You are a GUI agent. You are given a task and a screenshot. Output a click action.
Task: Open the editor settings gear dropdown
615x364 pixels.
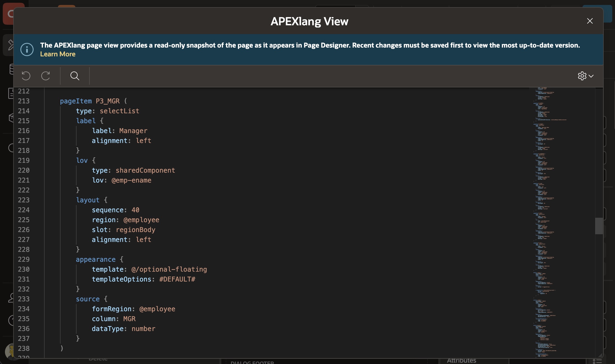(586, 76)
